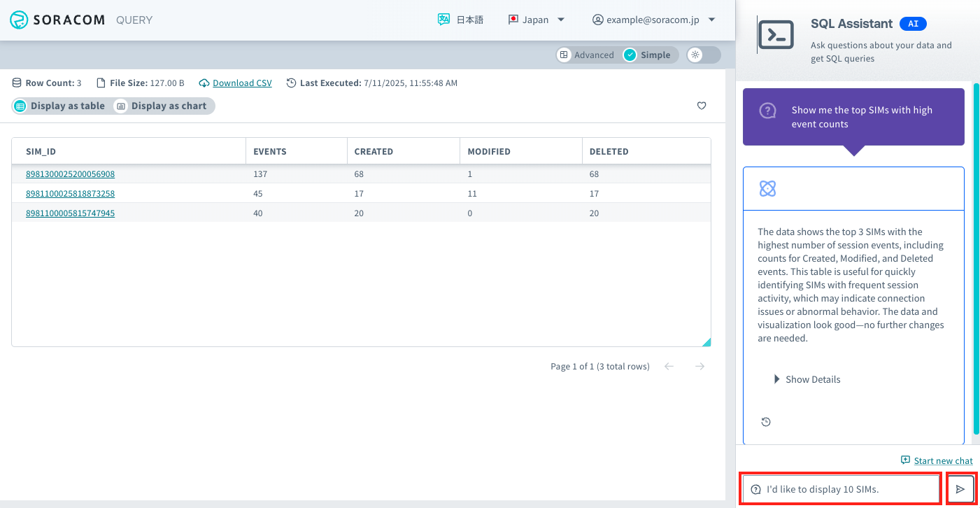Image resolution: width=980 pixels, height=508 pixels.
Task: Click the Row Count database icon
Action: [x=15, y=83]
